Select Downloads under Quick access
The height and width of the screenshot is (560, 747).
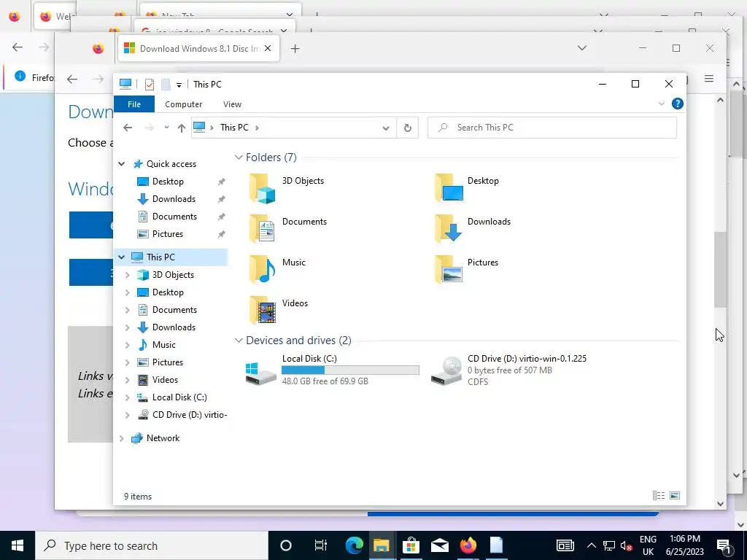(x=174, y=199)
